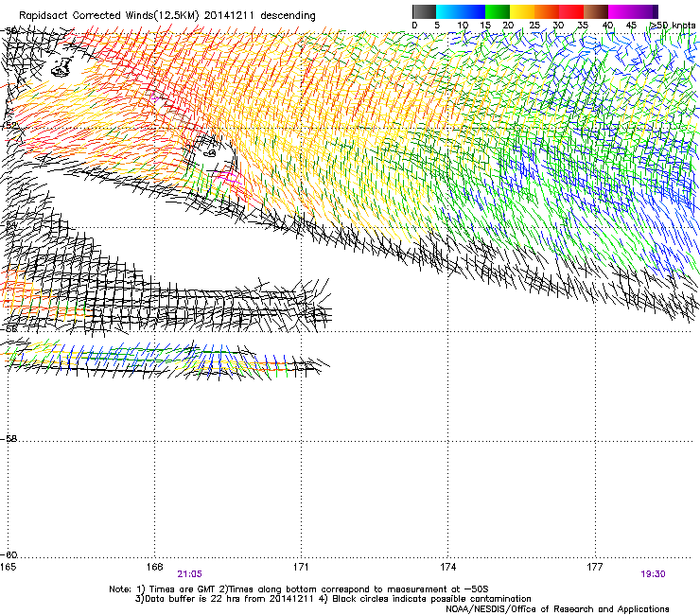Viewport: 700px width, 615px height.
Task: Click the latitude label '-58'
Action: 9,439
